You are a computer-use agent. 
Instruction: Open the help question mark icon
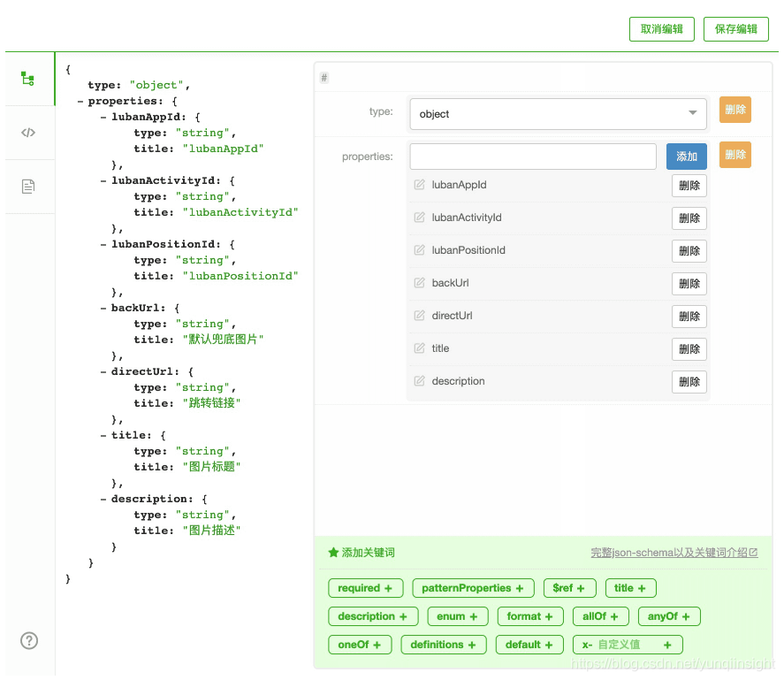click(29, 640)
